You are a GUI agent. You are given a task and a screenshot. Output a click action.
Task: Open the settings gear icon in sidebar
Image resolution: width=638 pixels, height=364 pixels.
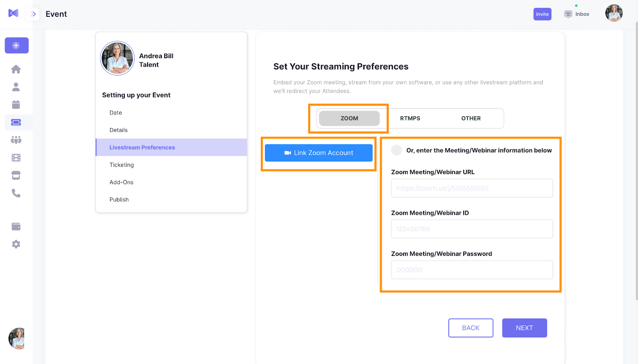coord(16,244)
